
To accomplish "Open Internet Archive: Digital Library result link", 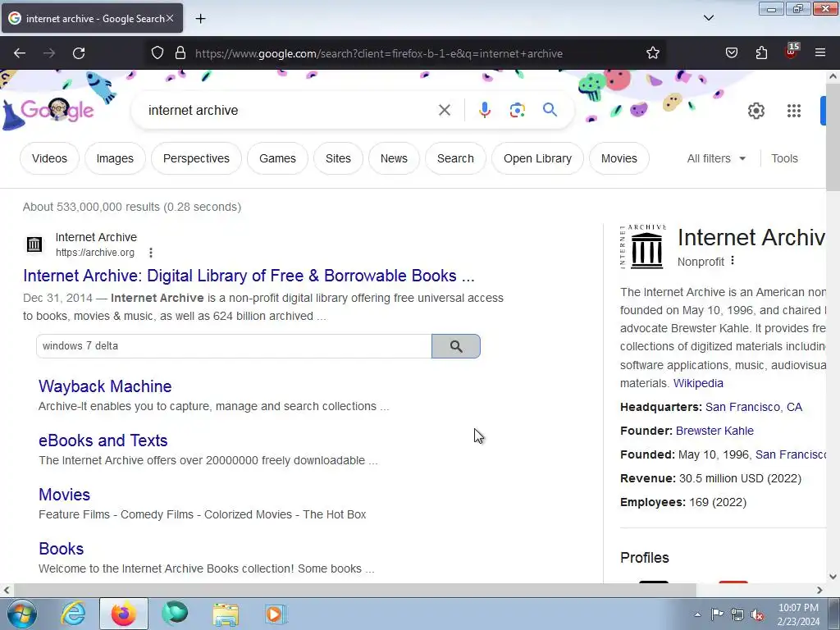I will (249, 276).
